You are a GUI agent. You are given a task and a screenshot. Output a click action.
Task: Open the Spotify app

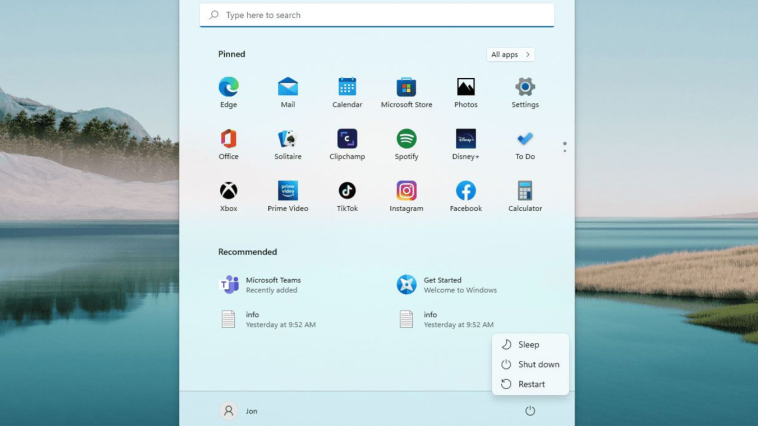(407, 144)
